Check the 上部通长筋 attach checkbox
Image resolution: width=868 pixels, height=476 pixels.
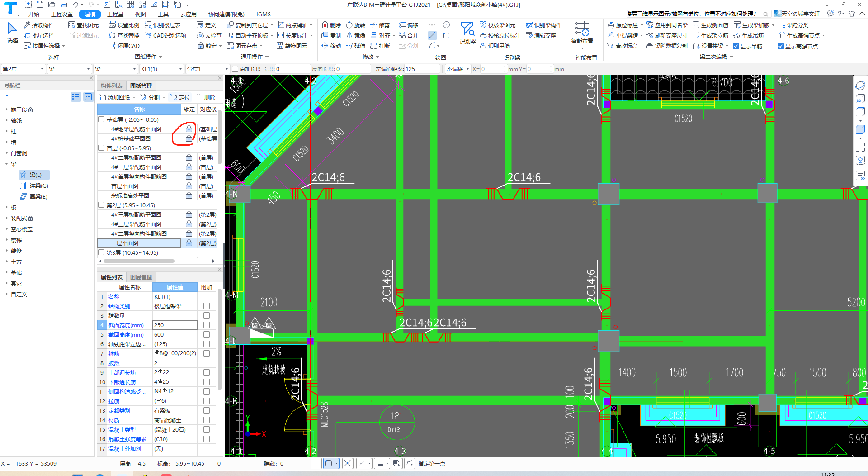(207, 372)
